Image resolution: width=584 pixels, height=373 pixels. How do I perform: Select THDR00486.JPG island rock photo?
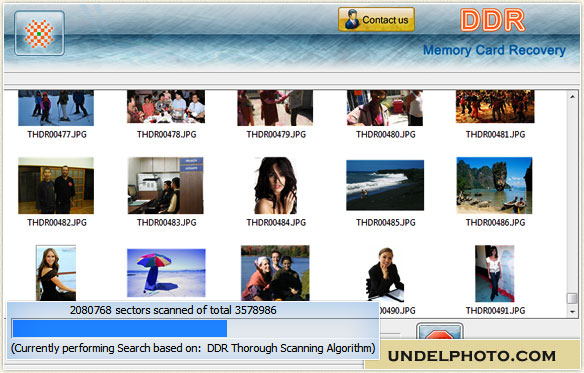(494, 186)
